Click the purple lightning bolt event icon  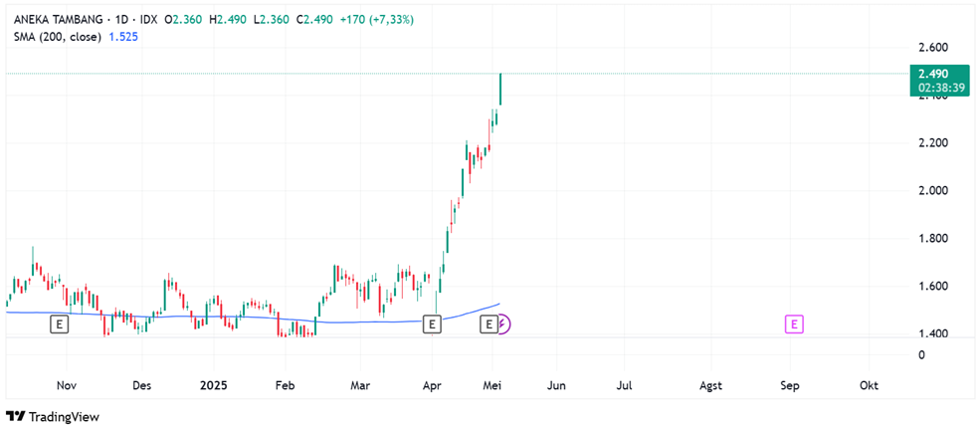pos(504,323)
